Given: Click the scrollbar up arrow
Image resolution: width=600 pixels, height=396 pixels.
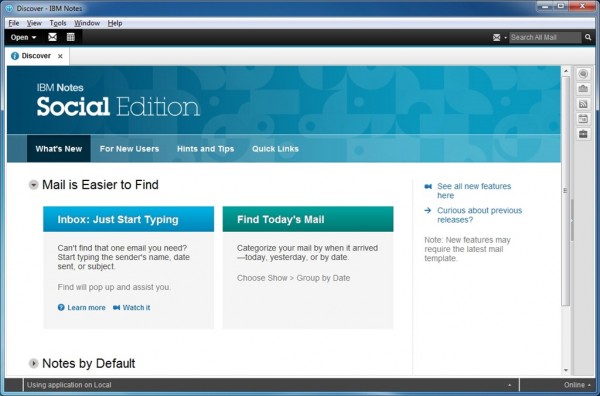Looking at the screenshot, I should point(566,71).
